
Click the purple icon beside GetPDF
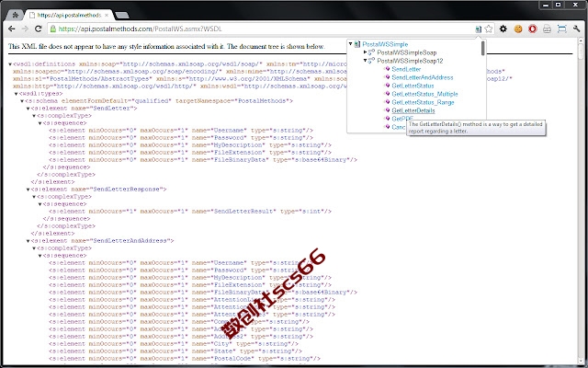tap(388, 119)
